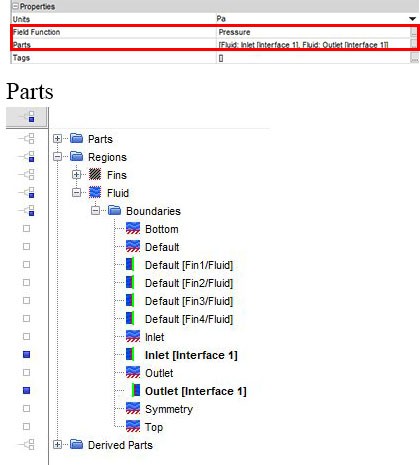
Task: Click the 'Units' property name
Action: [x=21, y=19]
